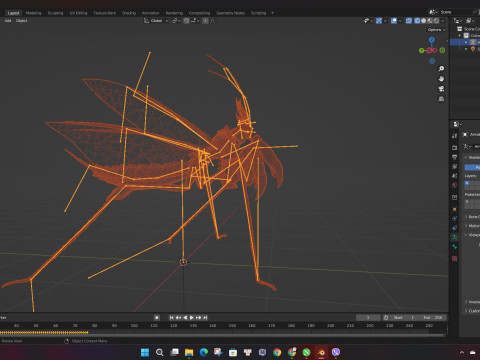Open the green Armature data tab
The height and width of the screenshot is (360, 480).
click(x=455, y=237)
